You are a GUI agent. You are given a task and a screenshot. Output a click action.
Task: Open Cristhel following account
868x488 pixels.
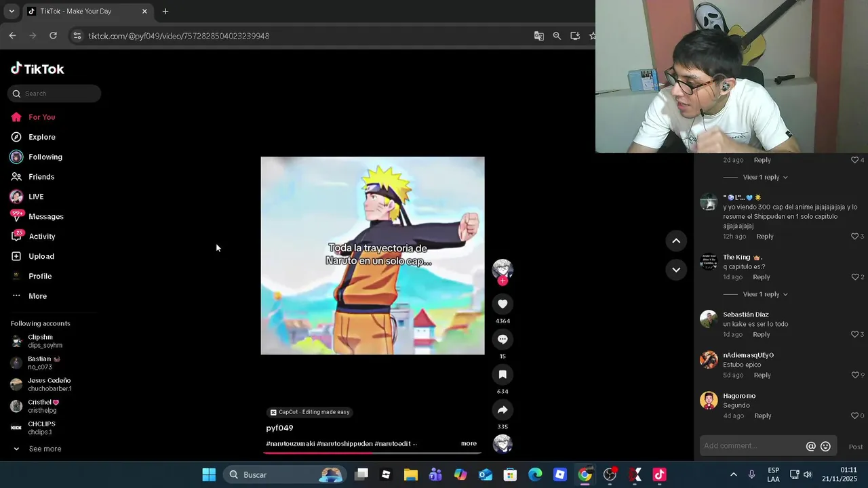pos(35,406)
